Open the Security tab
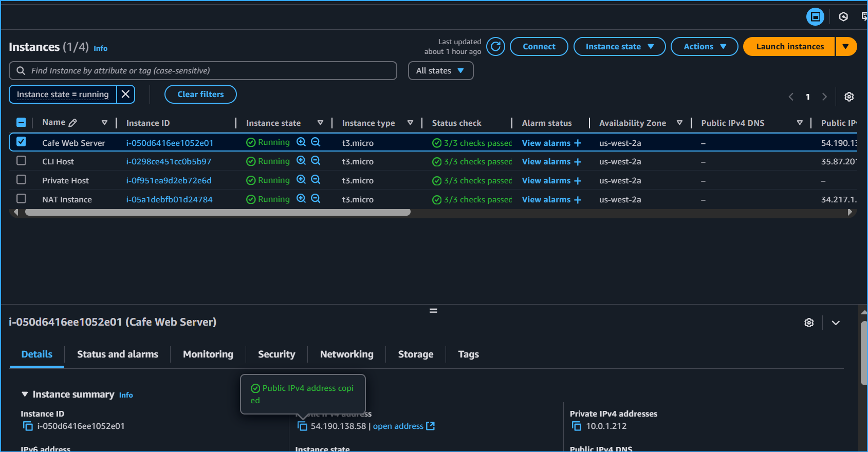Image resolution: width=868 pixels, height=452 pixels. click(x=276, y=354)
